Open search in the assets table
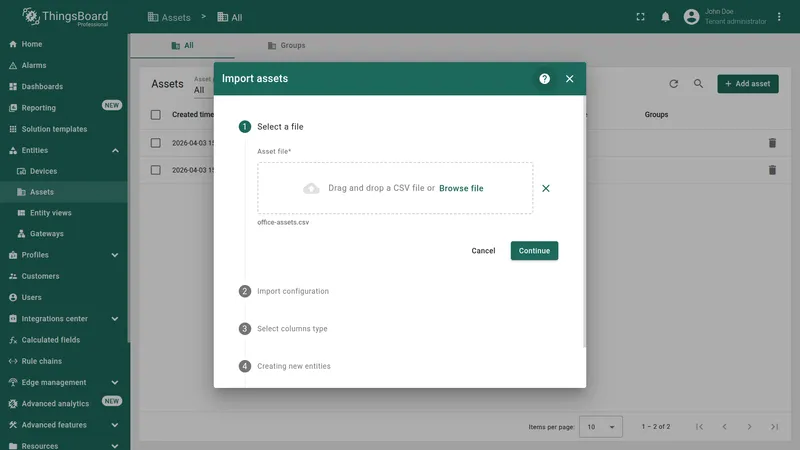This screenshot has width=800, height=450. click(x=698, y=84)
